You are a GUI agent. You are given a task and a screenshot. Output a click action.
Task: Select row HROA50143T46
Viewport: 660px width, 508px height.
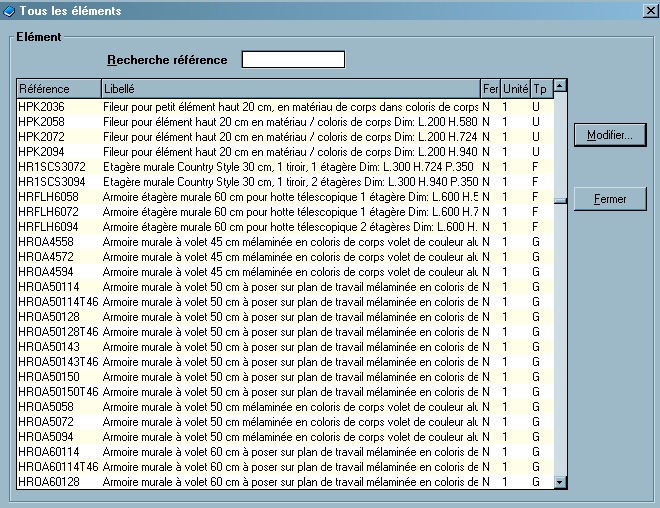[x=285, y=362]
